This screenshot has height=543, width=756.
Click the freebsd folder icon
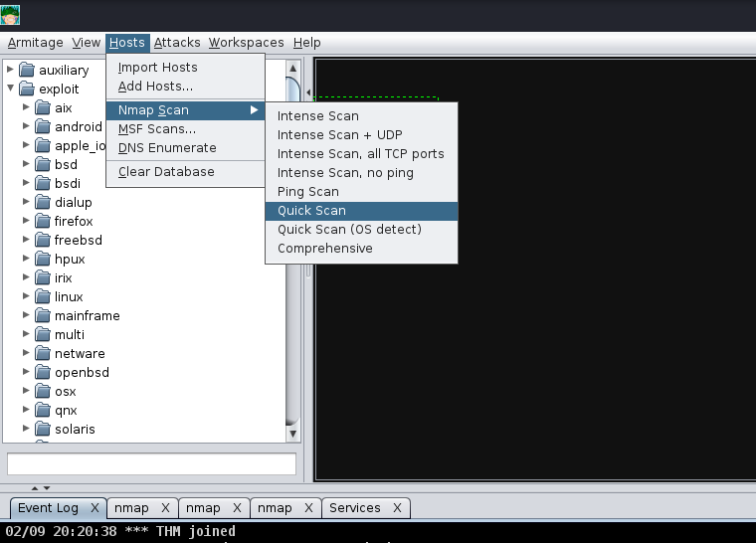point(43,240)
